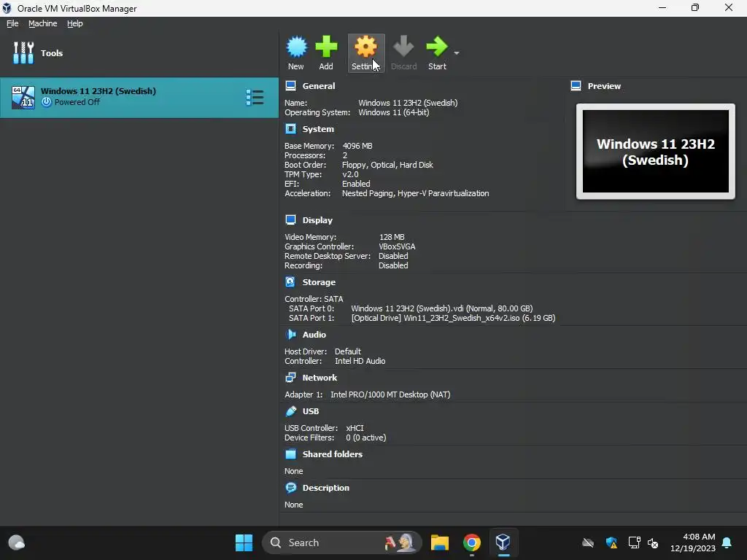Open the Tools section icon
This screenshot has height=560, width=747.
pos(23,52)
